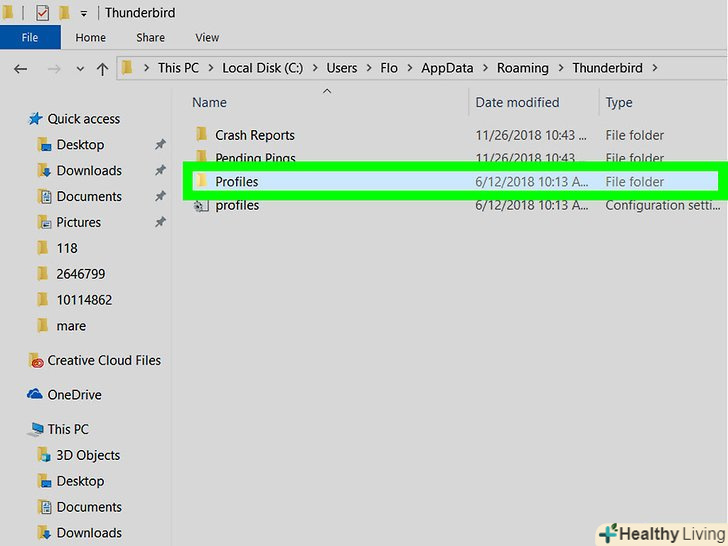Open the File ribbon tab
Viewport: 728px width, 546px height.
point(30,37)
